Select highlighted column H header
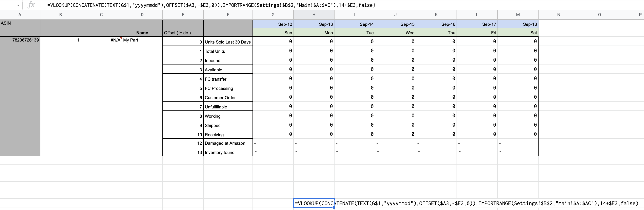 pyautogui.click(x=314, y=15)
